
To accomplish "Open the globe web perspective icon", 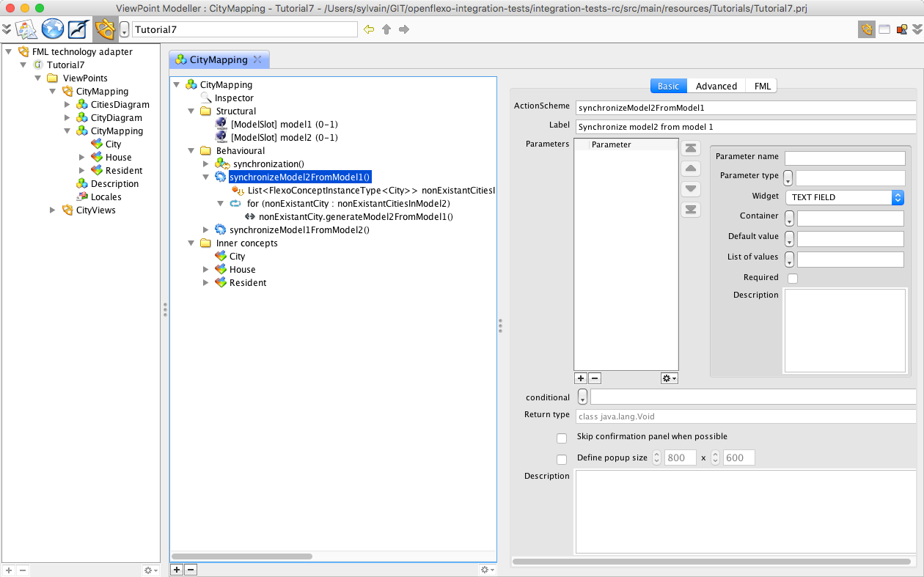I will pyautogui.click(x=52, y=29).
